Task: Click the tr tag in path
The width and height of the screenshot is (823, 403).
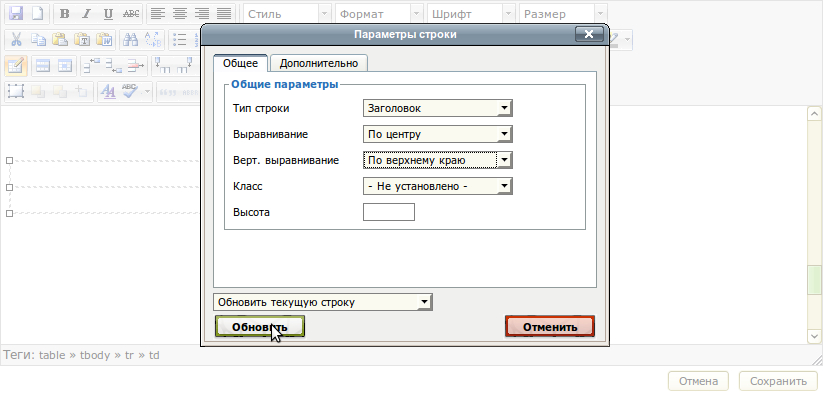Action: click(x=129, y=355)
